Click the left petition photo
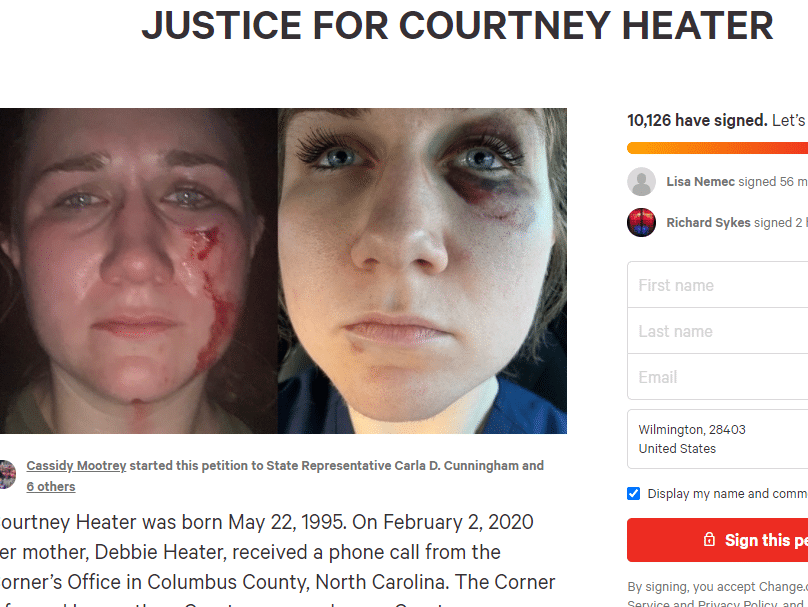 [139, 271]
